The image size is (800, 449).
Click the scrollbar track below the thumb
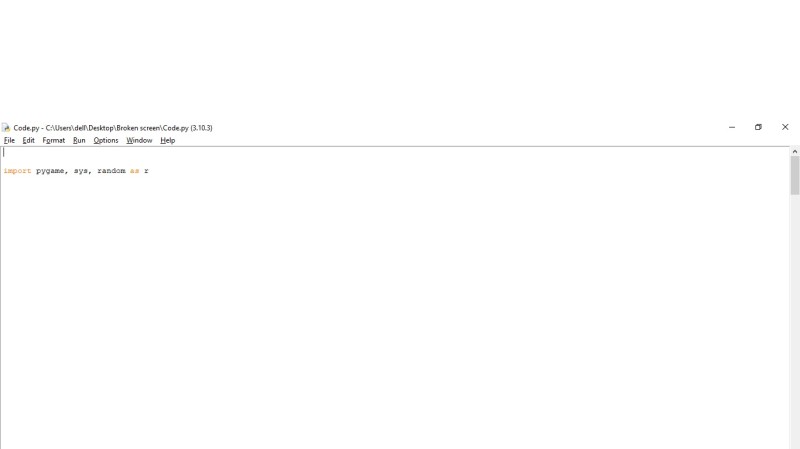click(x=794, y=321)
